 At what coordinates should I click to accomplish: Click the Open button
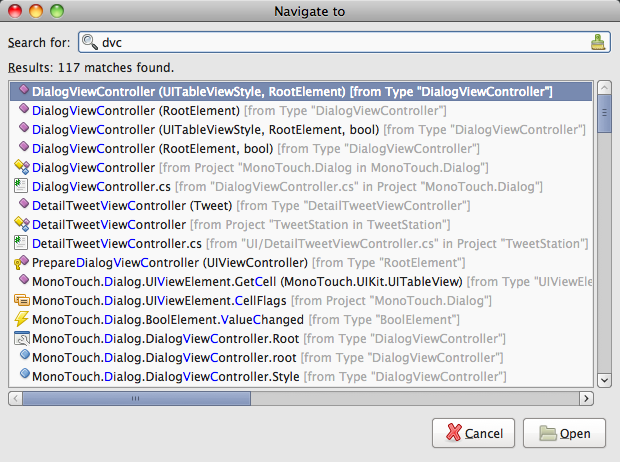pos(564,433)
